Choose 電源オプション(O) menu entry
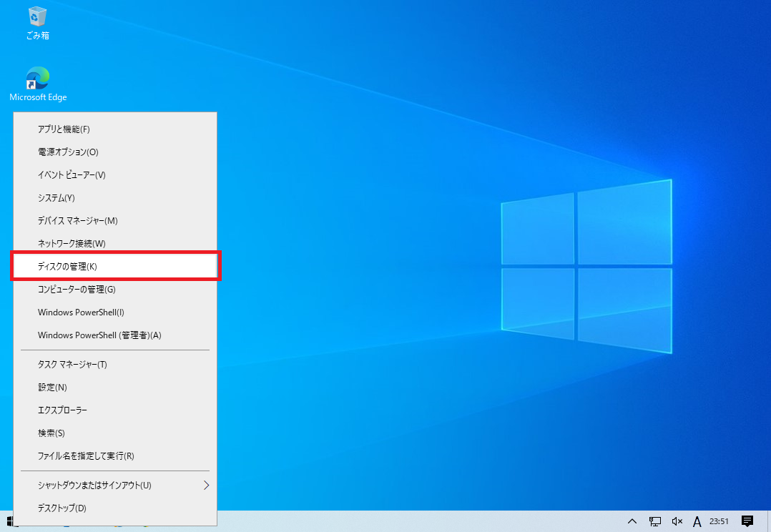The height and width of the screenshot is (532, 771). tap(115, 152)
